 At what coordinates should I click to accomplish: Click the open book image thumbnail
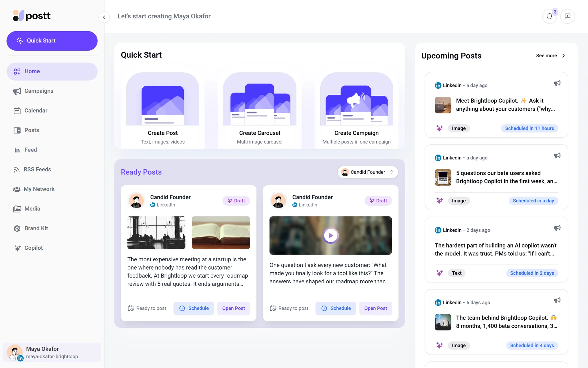pyautogui.click(x=221, y=233)
